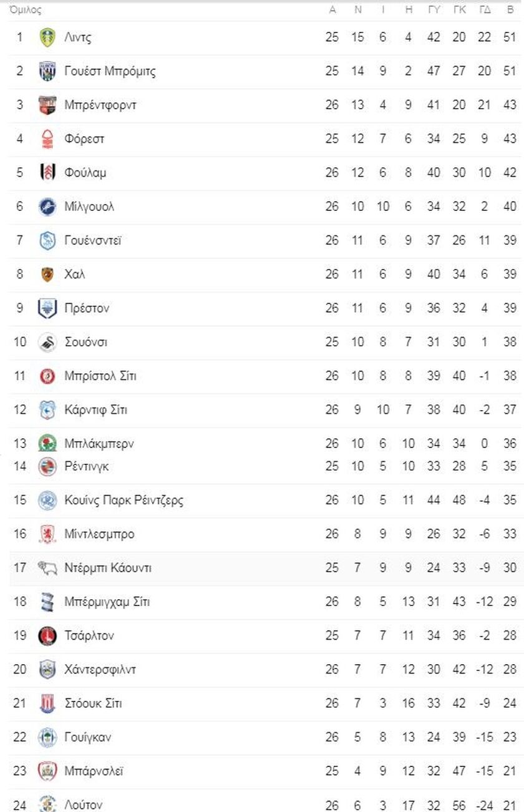This screenshot has width=524, height=812.
Task: Click the Φούλαμ club badge
Action: click(47, 172)
